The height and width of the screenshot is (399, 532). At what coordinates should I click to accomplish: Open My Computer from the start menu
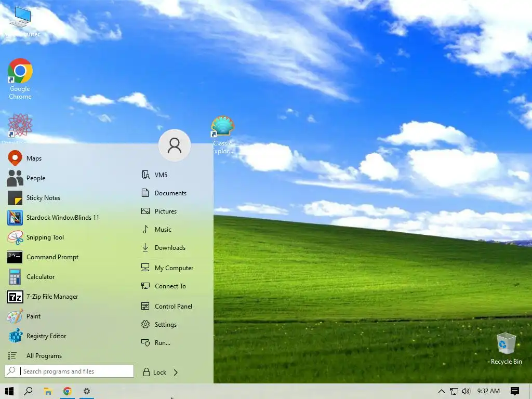tap(174, 268)
